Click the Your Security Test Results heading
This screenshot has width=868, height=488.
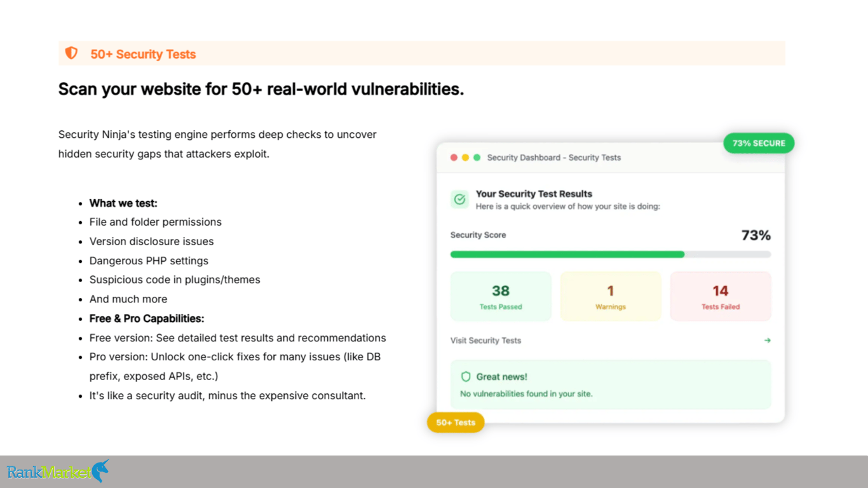[x=534, y=194]
